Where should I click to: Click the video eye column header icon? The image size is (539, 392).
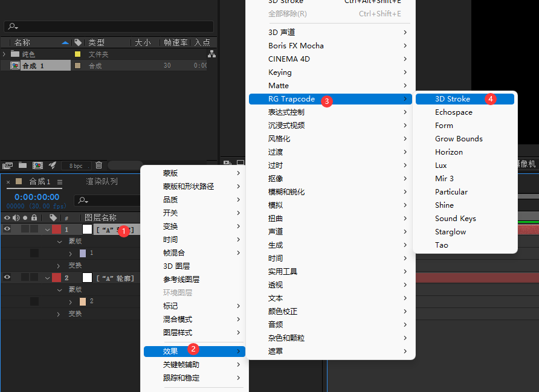tap(7, 217)
